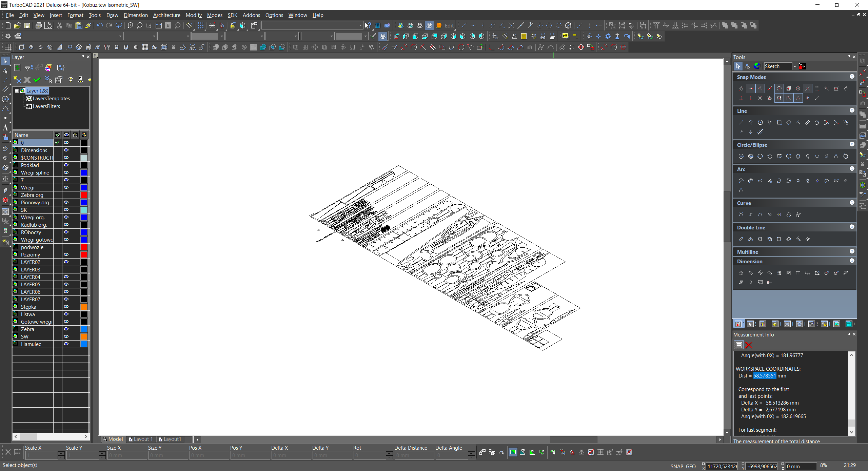Open the Sketch dropdown in Tools panel

(795, 66)
